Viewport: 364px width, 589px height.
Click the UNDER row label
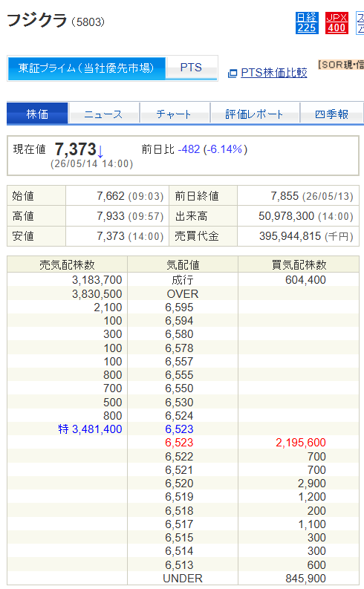(183, 579)
